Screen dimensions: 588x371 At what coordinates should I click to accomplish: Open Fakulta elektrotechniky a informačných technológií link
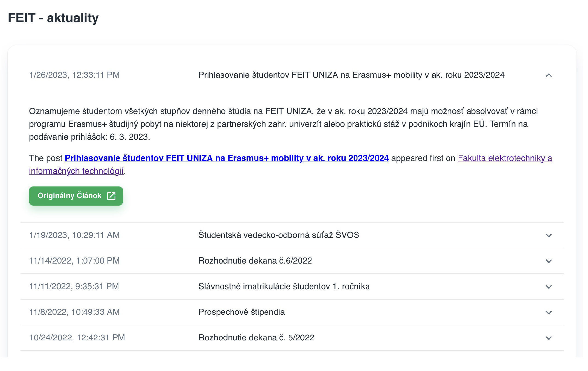(505, 158)
